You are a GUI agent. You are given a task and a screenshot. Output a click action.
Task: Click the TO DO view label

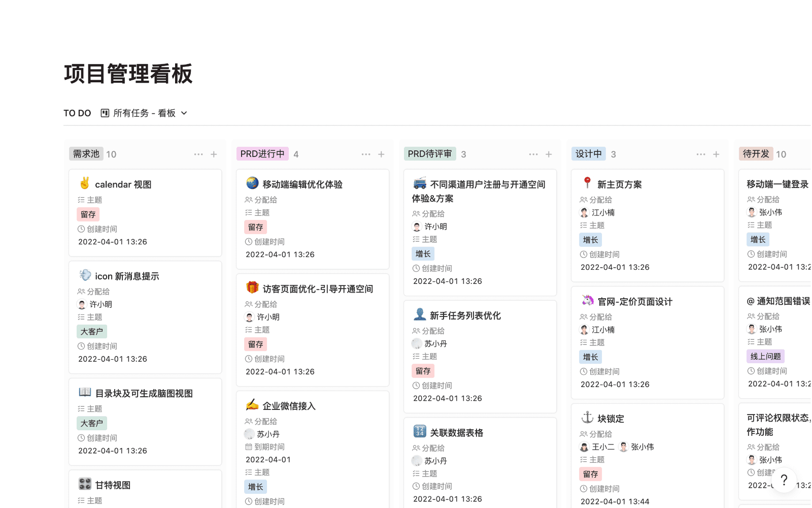(77, 113)
